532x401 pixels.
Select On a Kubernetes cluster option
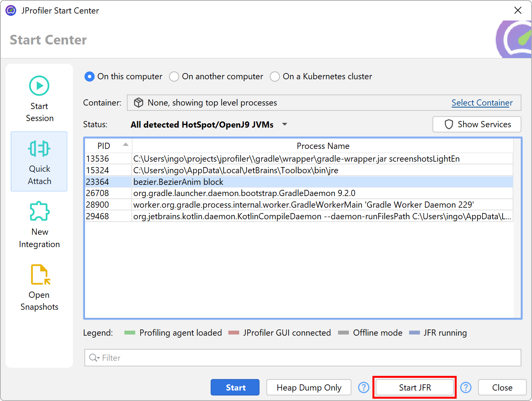(275, 77)
